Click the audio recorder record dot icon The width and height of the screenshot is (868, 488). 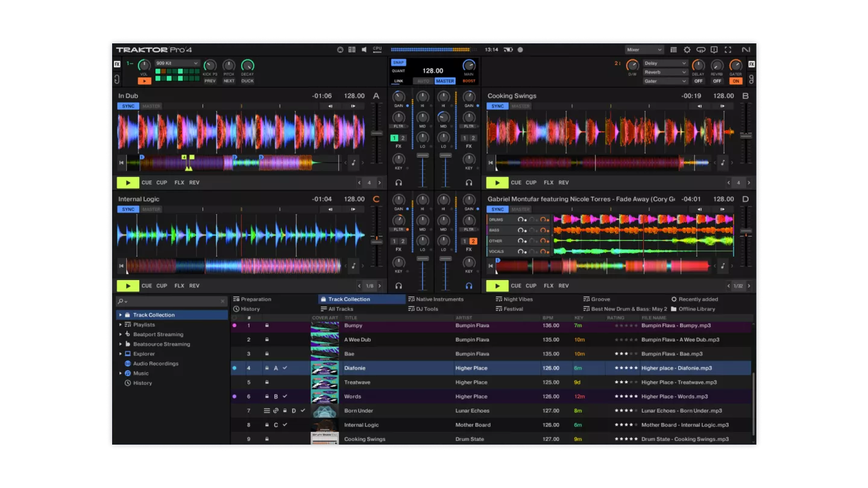[x=520, y=50]
